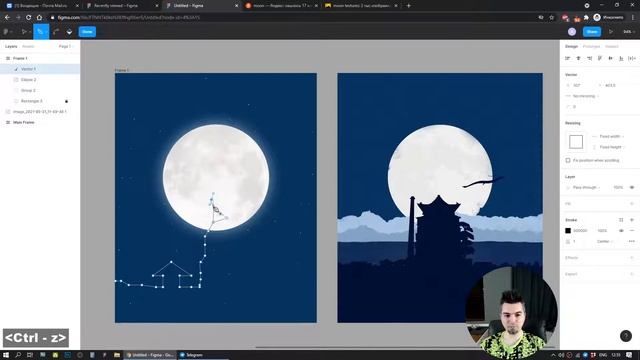Screen dimensions: 640x360
Task: Open the stroke Center alignment dropdown
Action: point(604,241)
